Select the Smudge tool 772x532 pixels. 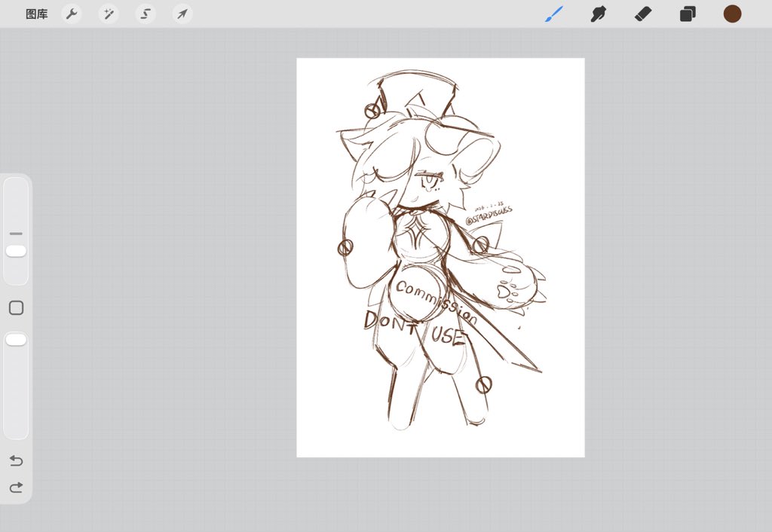point(598,14)
